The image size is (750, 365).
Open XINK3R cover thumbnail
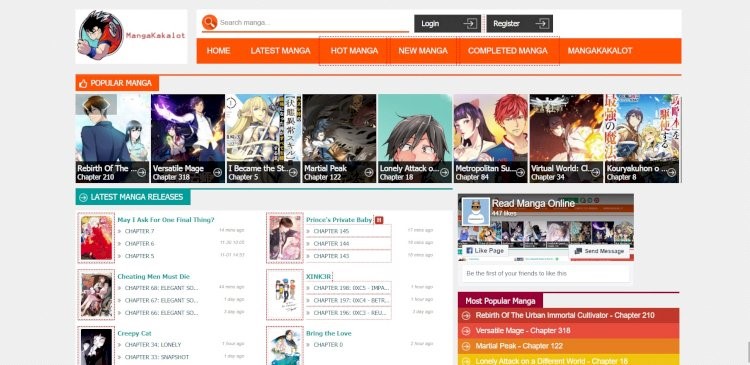[285, 295]
